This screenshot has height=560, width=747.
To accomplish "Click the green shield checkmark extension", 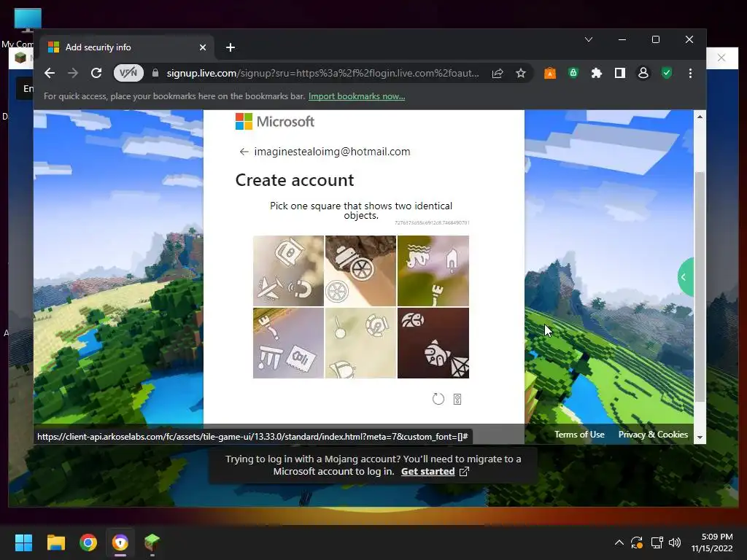I will coord(667,73).
